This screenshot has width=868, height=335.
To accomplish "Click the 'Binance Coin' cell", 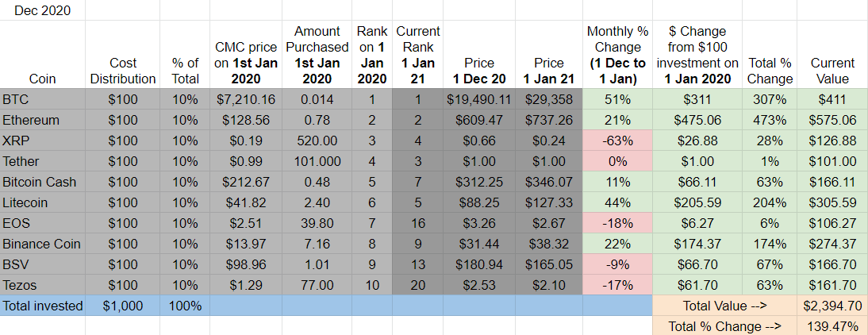I will click(x=43, y=245).
